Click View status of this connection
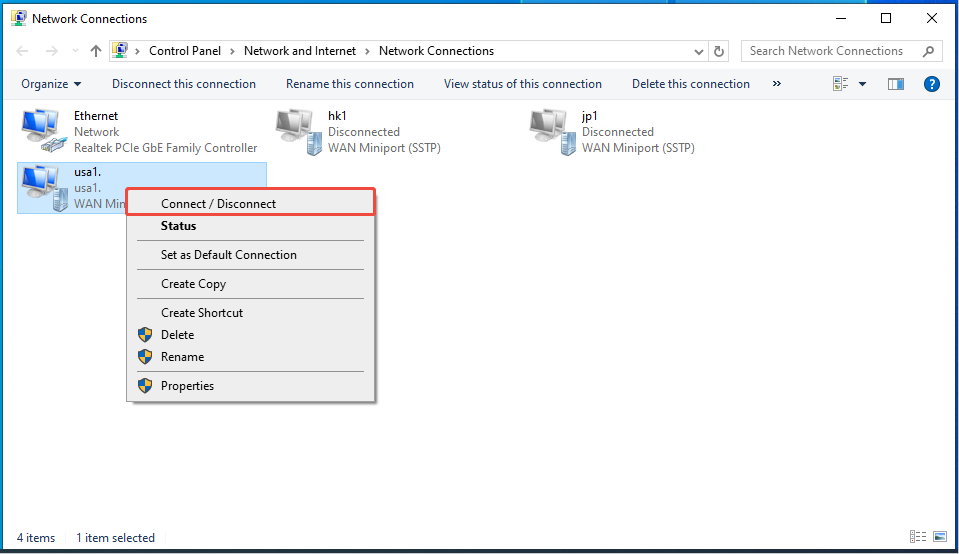This screenshot has height=554, width=959. [523, 84]
